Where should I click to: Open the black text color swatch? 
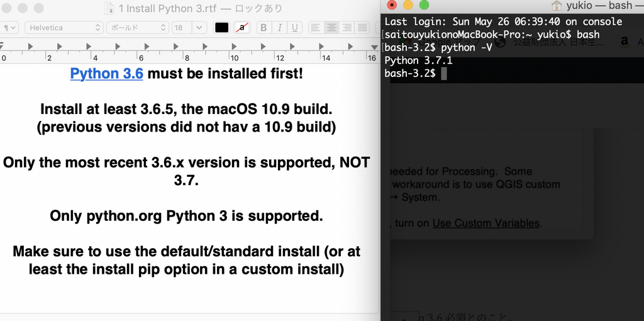click(x=221, y=28)
